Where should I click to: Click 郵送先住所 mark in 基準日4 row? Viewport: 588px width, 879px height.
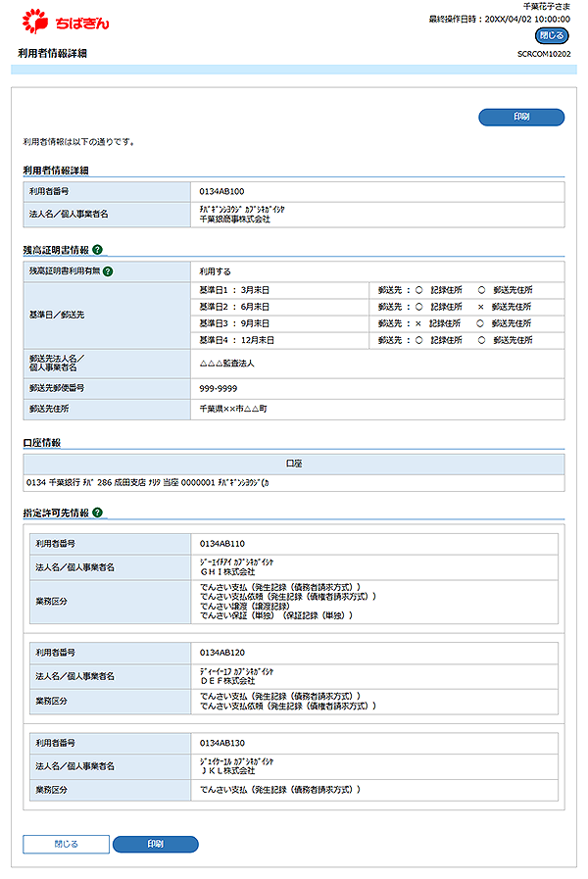point(481,340)
